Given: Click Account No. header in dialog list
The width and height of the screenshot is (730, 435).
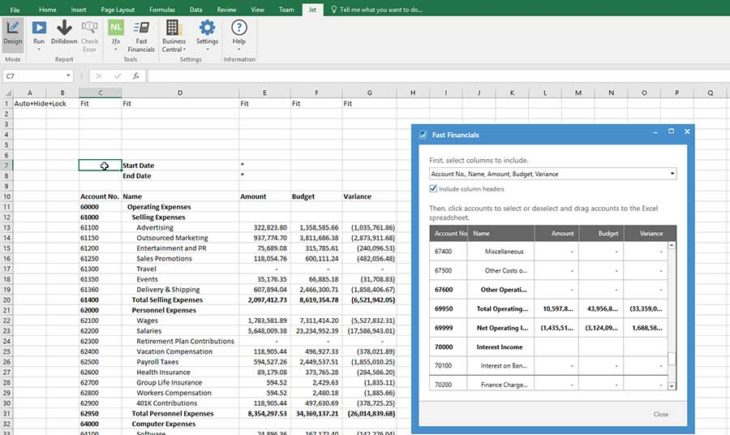Looking at the screenshot, I should tap(449, 233).
